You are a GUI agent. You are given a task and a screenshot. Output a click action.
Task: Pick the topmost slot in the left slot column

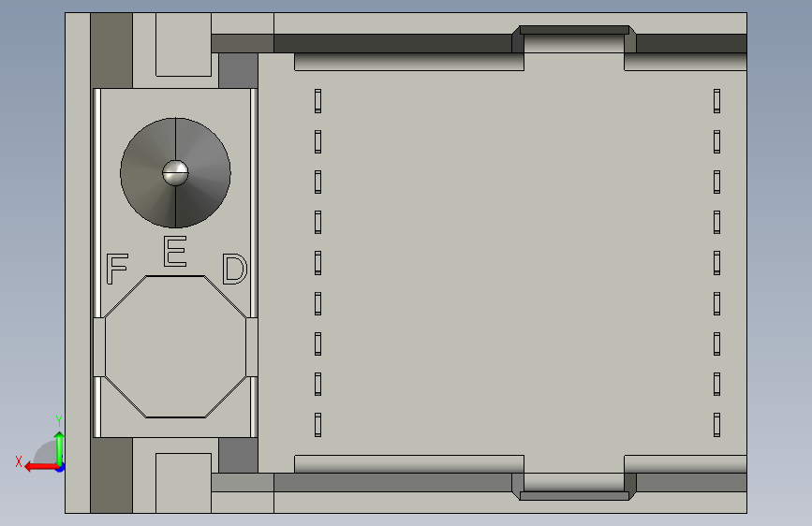(x=318, y=101)
